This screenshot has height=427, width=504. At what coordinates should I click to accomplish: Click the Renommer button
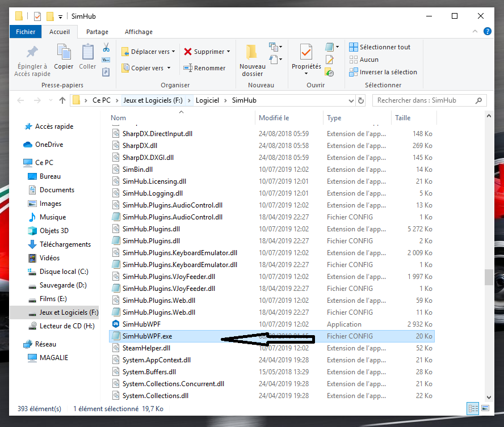204,67
